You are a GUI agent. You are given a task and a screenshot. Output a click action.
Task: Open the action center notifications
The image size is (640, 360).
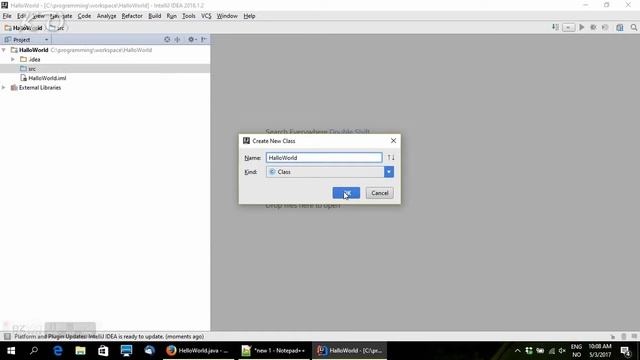(x=625, y=351)
